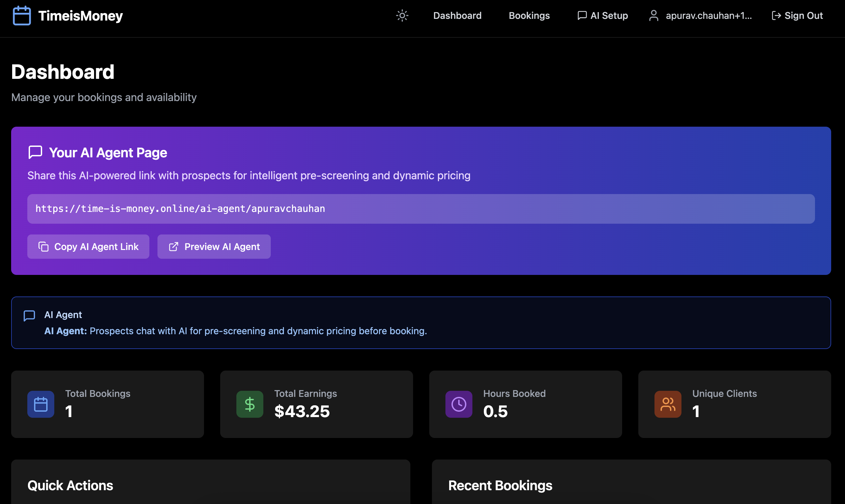This screenshot has height=504, width=845.
Task: Click the orange users icon on Unique Clients card
Action: 668,404
